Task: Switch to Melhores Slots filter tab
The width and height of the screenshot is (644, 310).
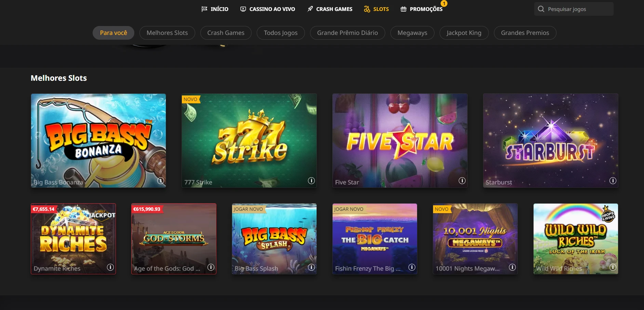Action: (x=167, y=33)
